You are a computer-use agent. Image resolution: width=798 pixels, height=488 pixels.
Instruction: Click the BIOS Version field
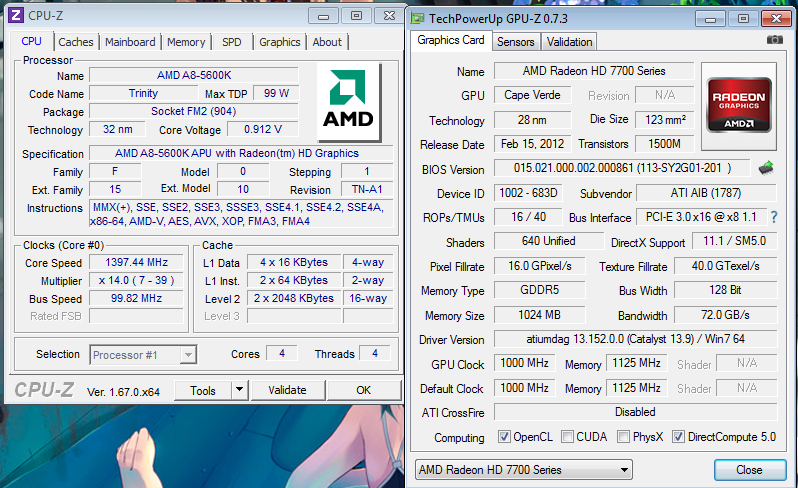pyautogui.click(x=622, y=168)
